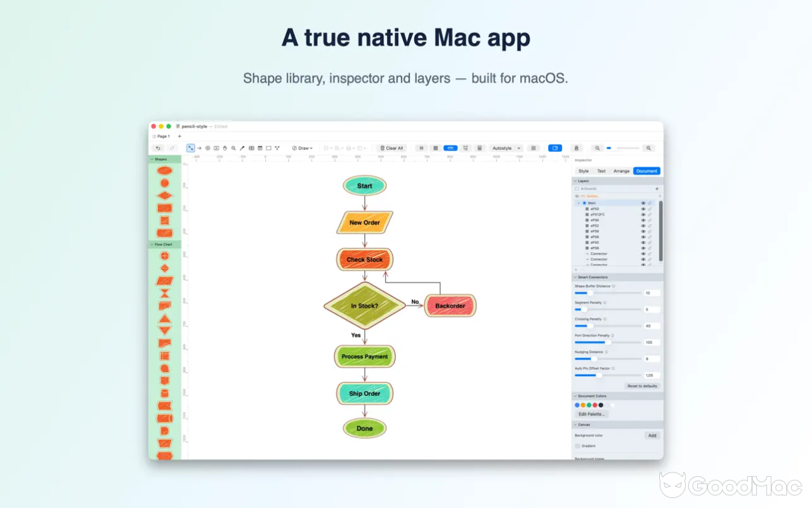The image size is (812, 508).
Task: Select the pointer selection tool
Action: pyautogui.click(x=190, y=148)
